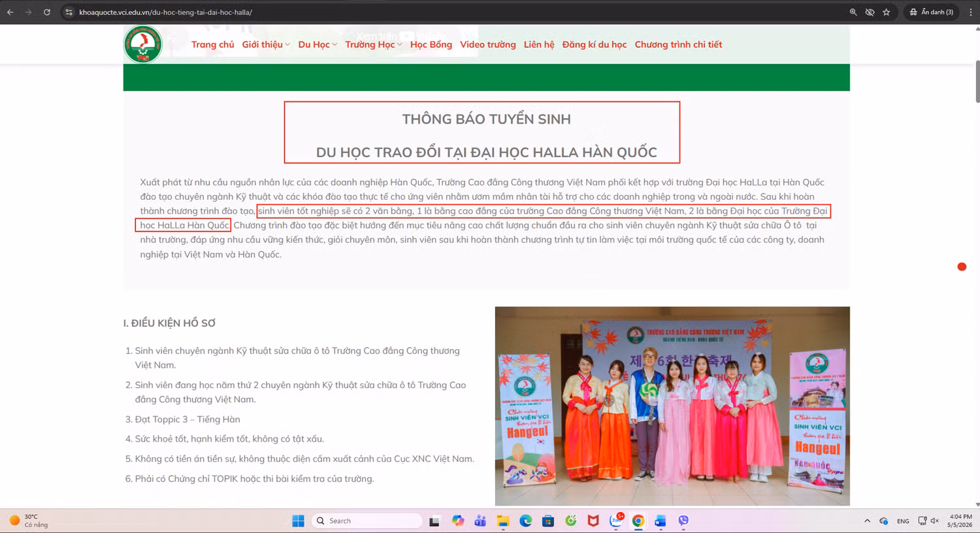Screen dimensions: 980x533
Task: Open the Video trường page
Action: coord(488,44)
